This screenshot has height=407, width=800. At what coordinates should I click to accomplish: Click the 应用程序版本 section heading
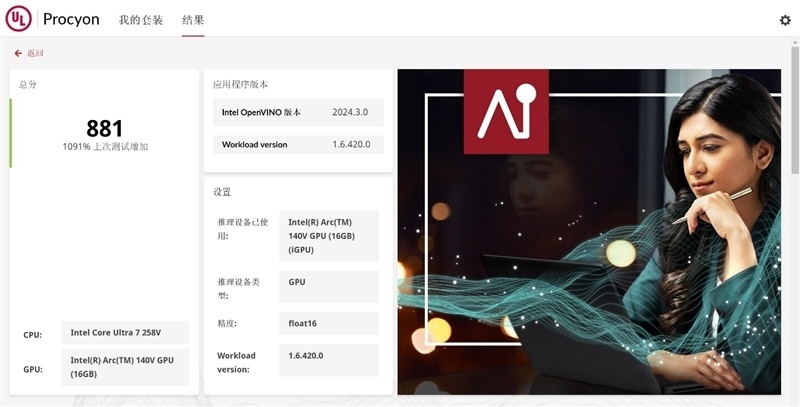tap(240, 85)
